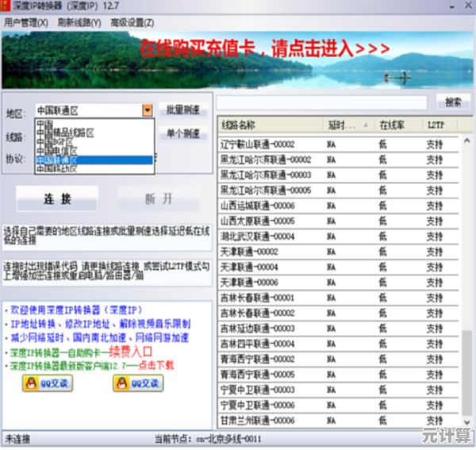Pick 中国移动区 from the region options
Screen dimensions: 476x450
(x=67, y=168)
